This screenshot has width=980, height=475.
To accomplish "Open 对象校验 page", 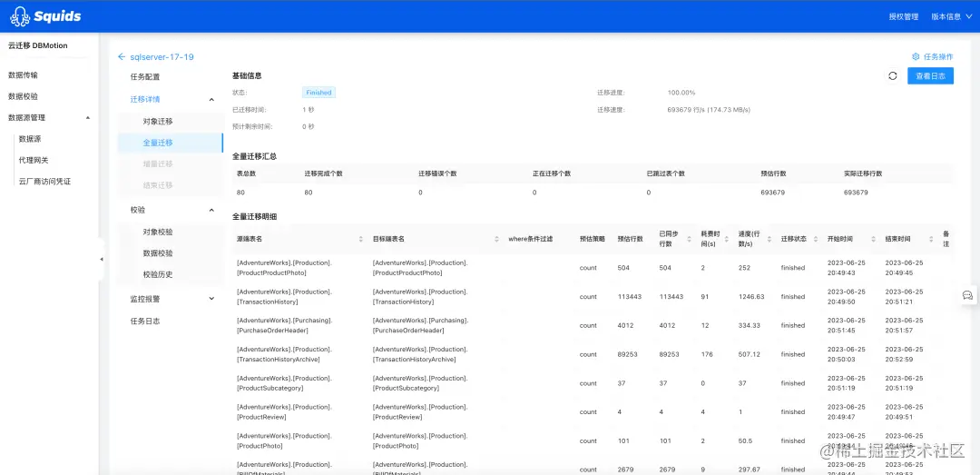I will click(x=158, y=233).
